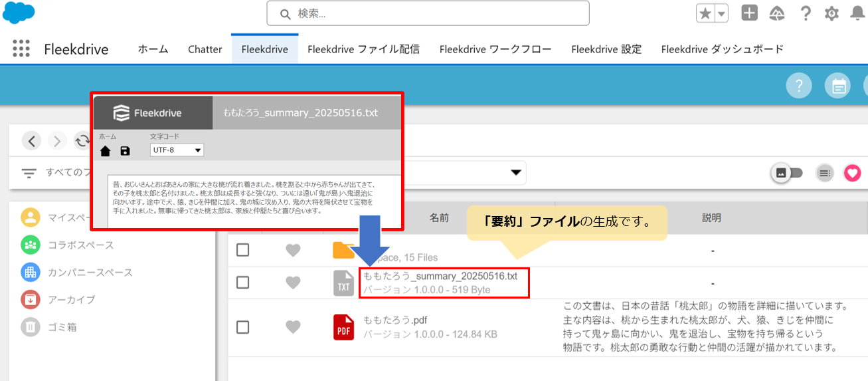Viewport: 868px width, 381px height.
Task: Open the Salesforce help question mark
Action: tap(806, 13)
